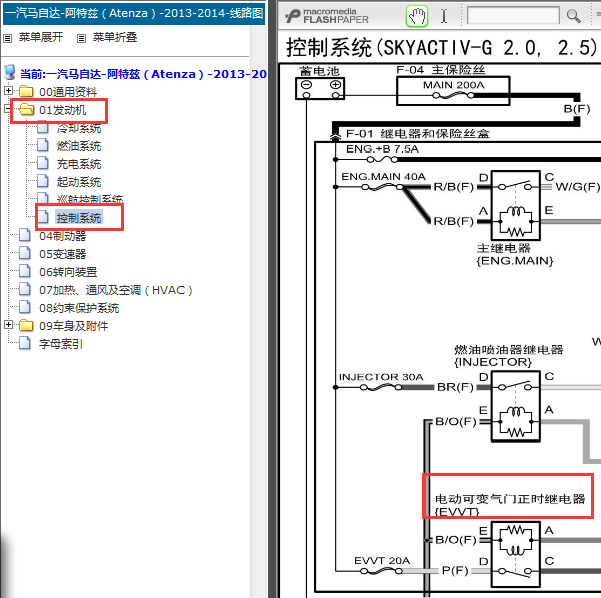Click the document icon beside 05变速器
This screenshot has width=601, height=598.
pyautogui.click(x=25, y=253)
